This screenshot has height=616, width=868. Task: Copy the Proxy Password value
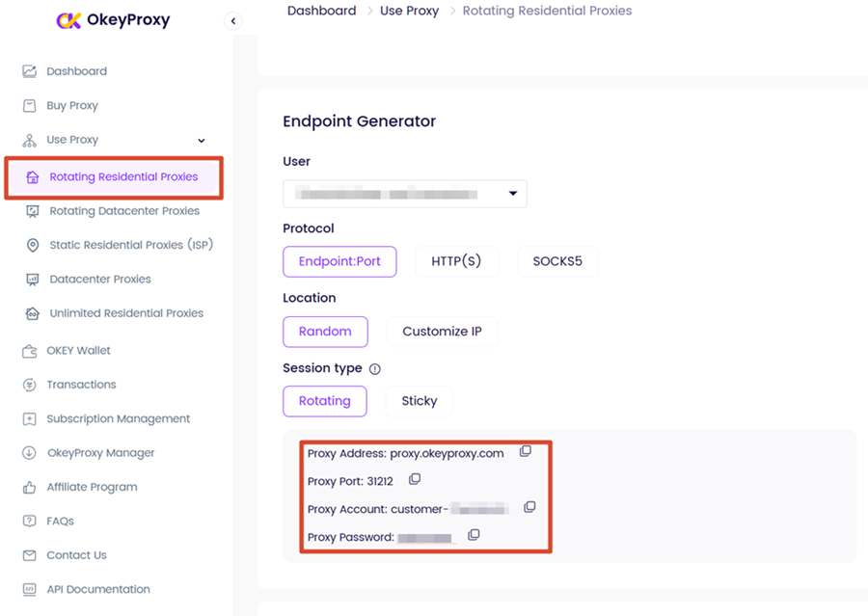(474, 535)
